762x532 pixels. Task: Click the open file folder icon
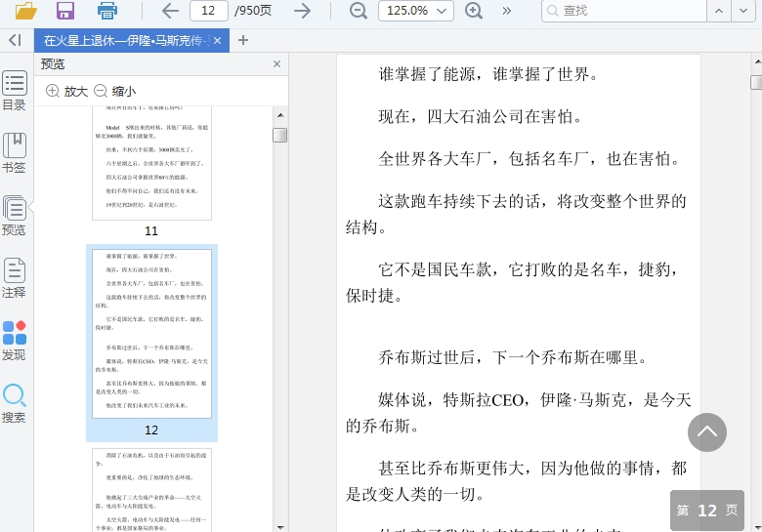pos(25,11)
